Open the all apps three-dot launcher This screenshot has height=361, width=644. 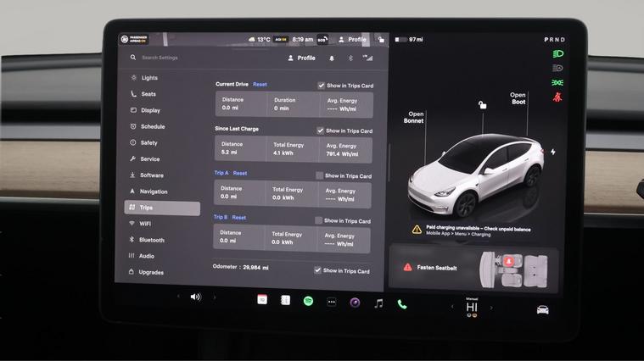click(332, 302)
